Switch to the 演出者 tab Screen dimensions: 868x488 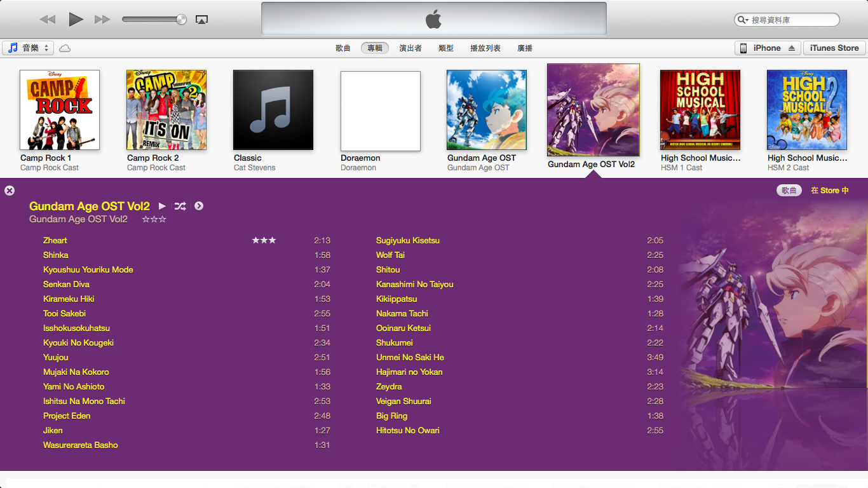click(410, 48)
